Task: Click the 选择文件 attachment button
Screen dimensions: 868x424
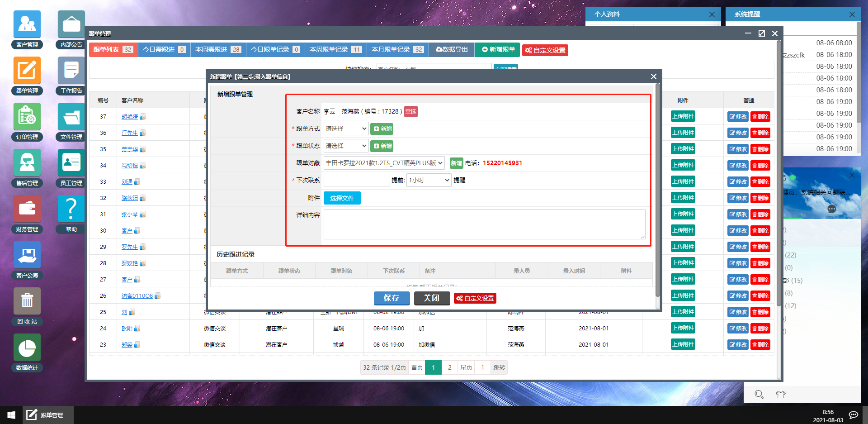Action: click(x=342, y=198)
